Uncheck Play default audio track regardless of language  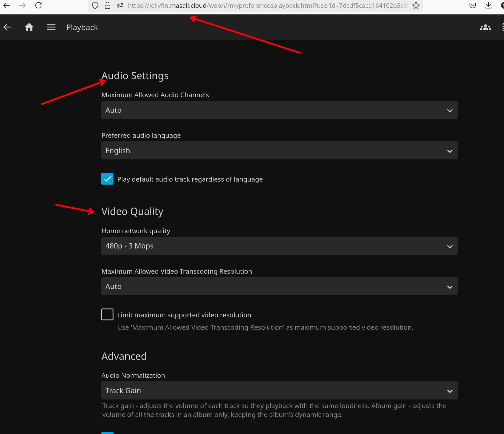(107, 179)
